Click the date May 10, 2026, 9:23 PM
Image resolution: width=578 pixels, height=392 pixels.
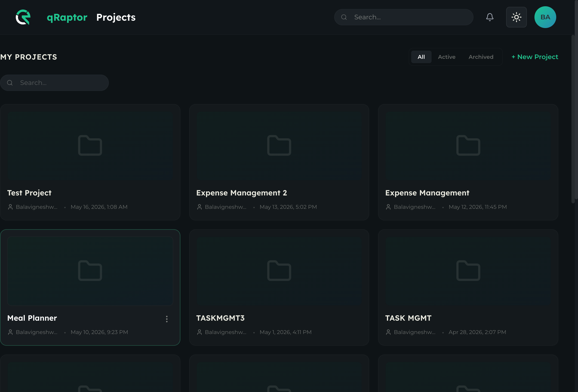[99, 332]
